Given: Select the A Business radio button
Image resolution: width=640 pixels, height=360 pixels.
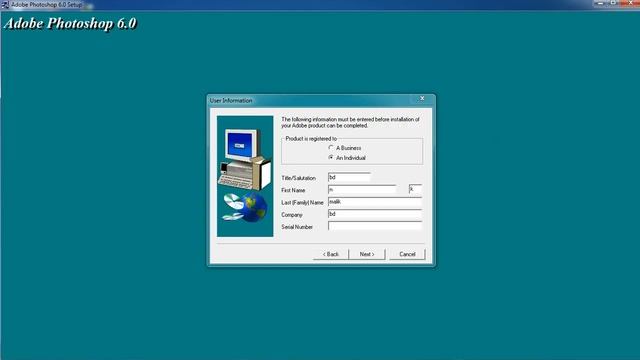Looking at the screenshot, I should coord(331,148).
